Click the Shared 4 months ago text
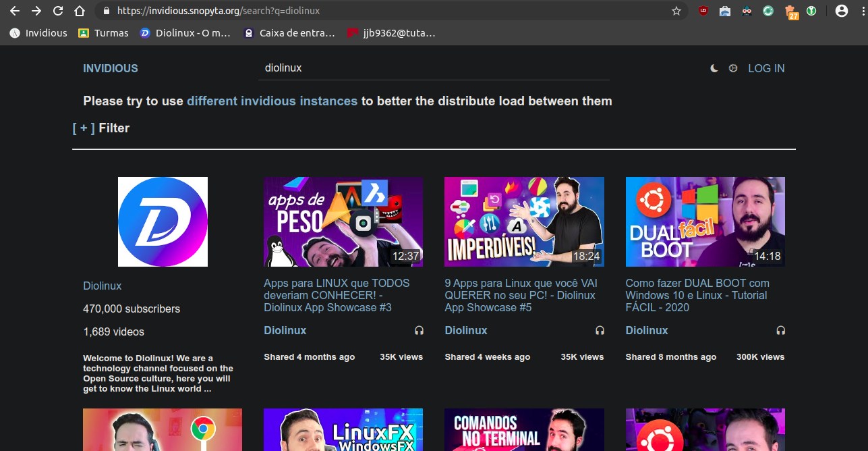Screen dimensions: 868x451 tap(310, 356)
